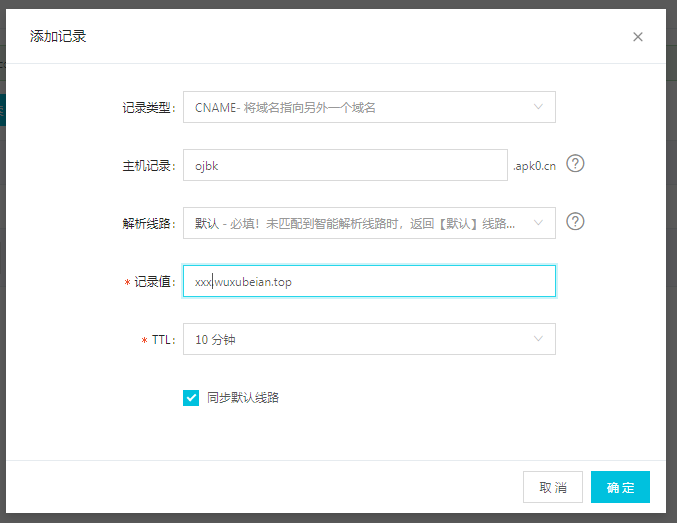Click the 同步默认线路 label text
This screenshot has height=523, width=677.
pyautogui.click(x=242, y=398)
